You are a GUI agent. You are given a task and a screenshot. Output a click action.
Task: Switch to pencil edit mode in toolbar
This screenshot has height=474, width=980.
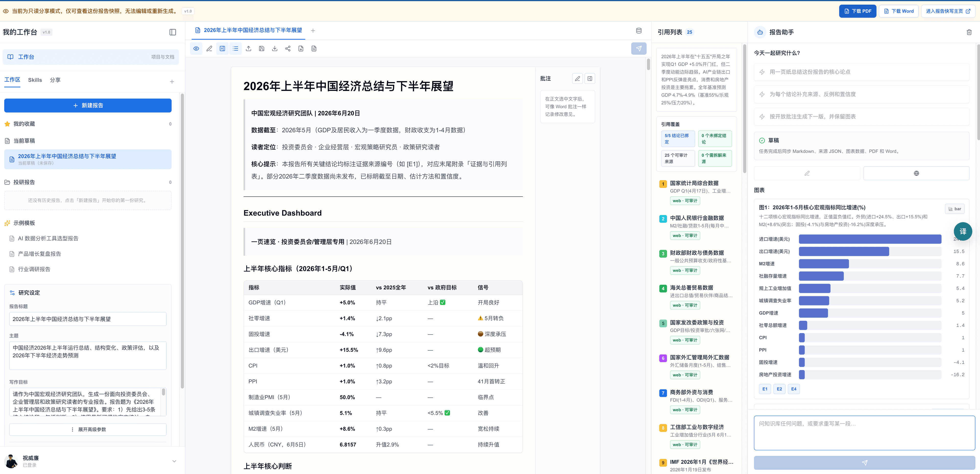tap(209, 48)
